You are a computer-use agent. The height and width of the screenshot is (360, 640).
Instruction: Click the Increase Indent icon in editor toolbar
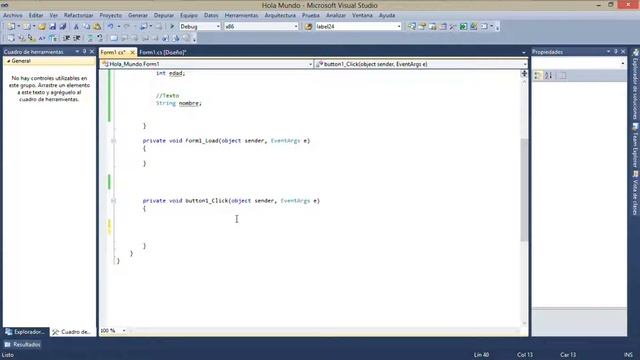76,38
